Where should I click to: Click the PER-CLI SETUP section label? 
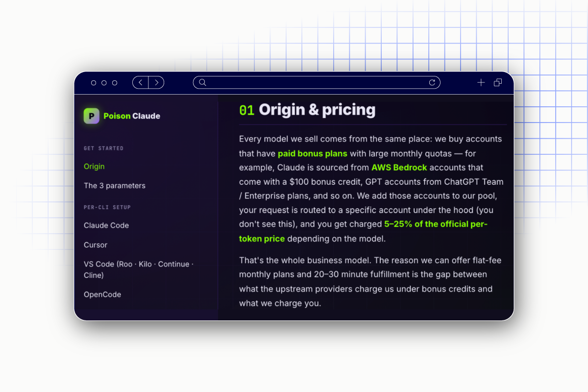107,207
